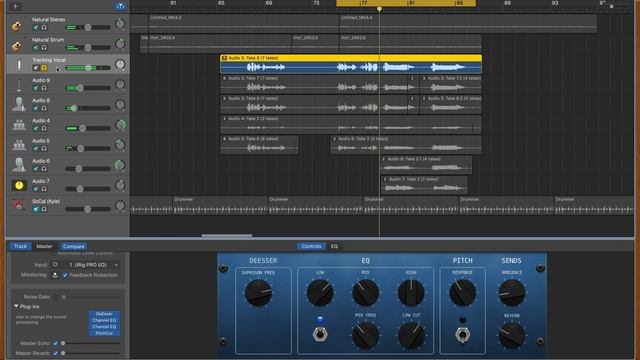Click the SoCal (Kyle) pan knob
640x360 pixels.
tap(120, 205)
